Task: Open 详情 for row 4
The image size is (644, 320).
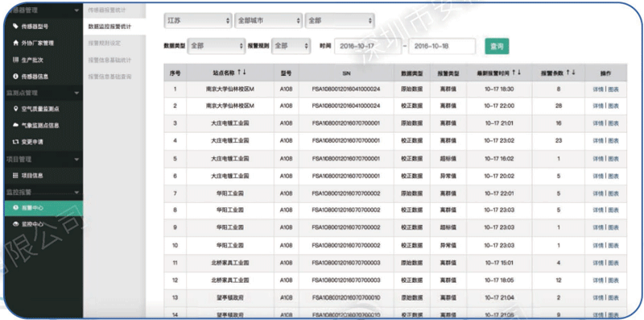Action: 598,141
